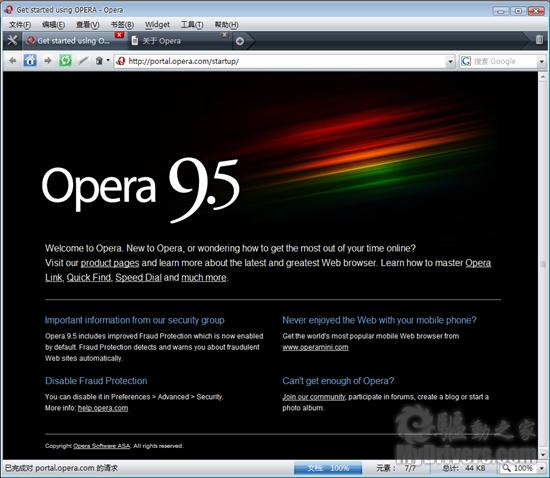Follow the 'much more' link
The width and height of the screenshot is (550, 478).
tap(204, 277)
